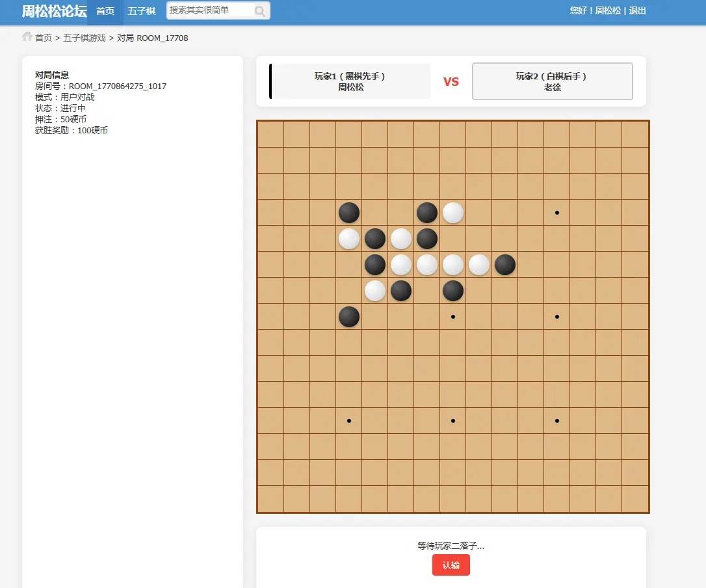Click the center star point of the board

pos(453,317)
